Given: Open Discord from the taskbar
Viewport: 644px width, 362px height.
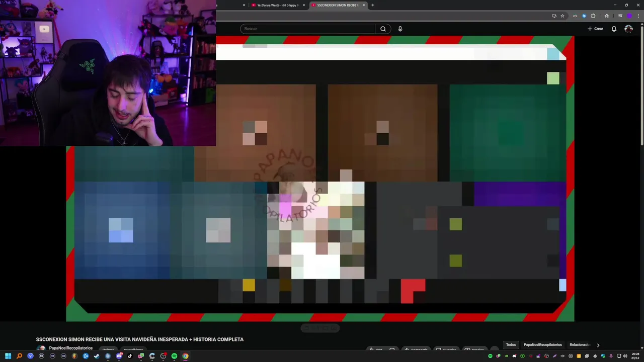Looking at the screenshot, I should click(x=119, y=356).
